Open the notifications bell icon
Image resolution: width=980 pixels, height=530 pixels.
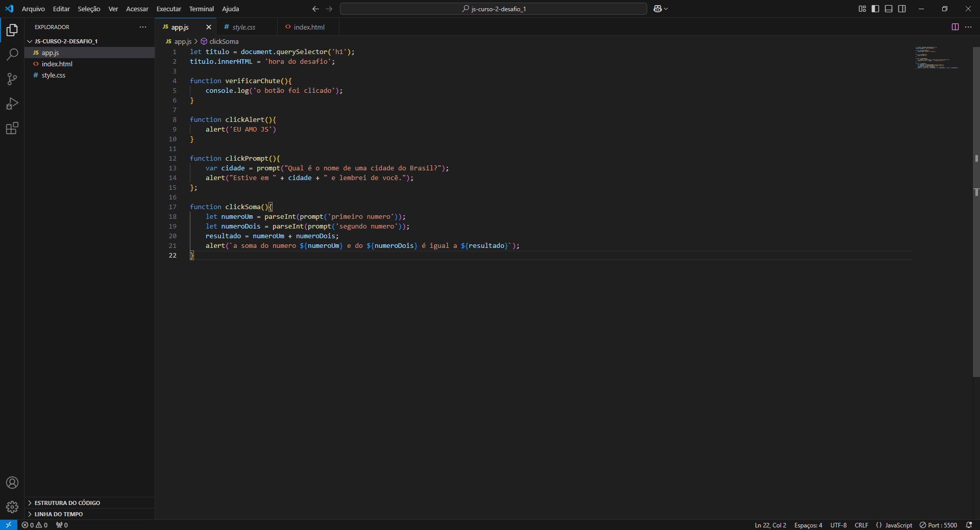pos(969,525)
